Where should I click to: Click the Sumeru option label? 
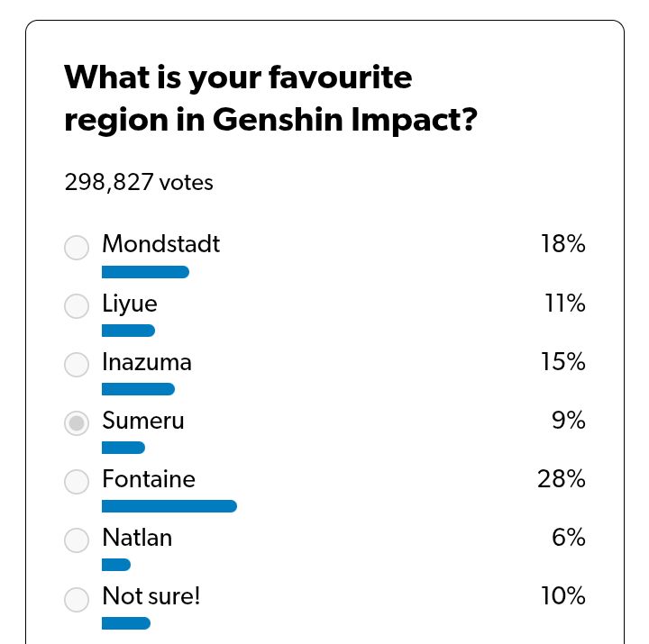click(x=143, y=421)
